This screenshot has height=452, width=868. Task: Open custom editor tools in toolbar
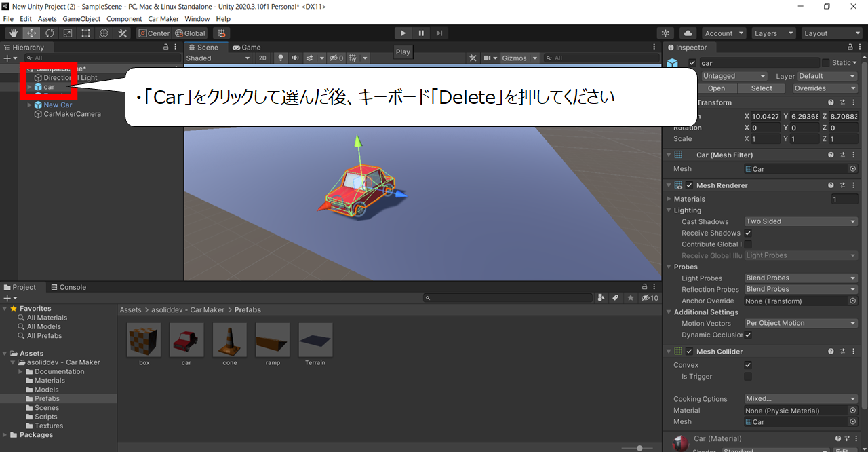[123, 33]
